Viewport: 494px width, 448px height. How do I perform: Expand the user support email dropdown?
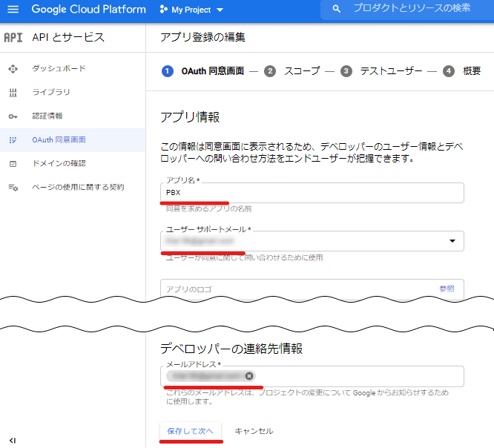click(452, 241)
